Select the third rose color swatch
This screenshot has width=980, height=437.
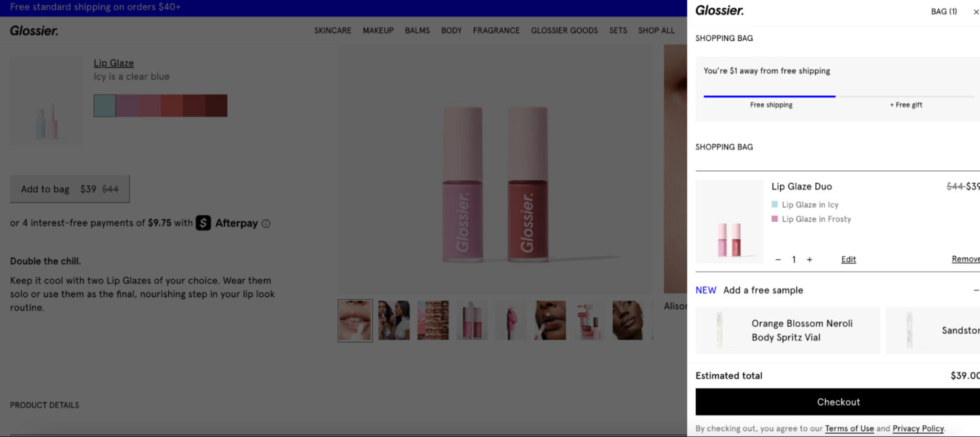[x=149, y=106]
